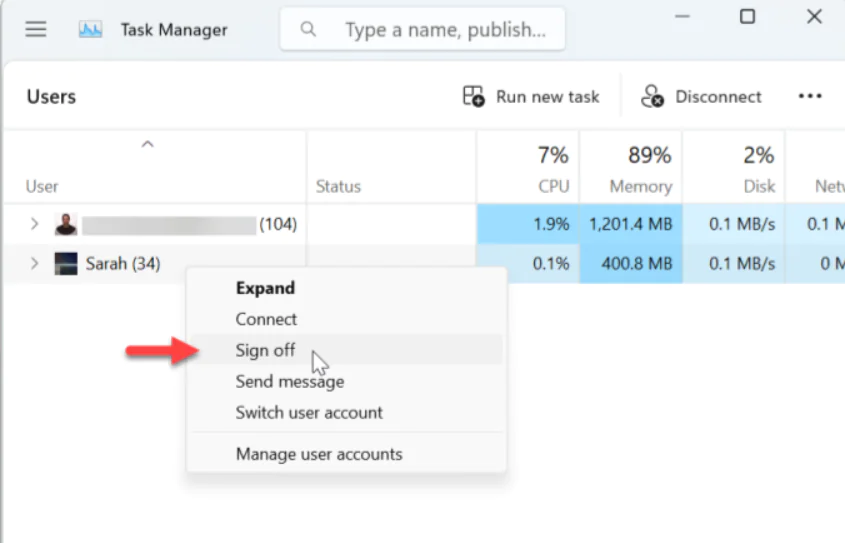Click the Task Manager app icon

(x=91, y=30)
